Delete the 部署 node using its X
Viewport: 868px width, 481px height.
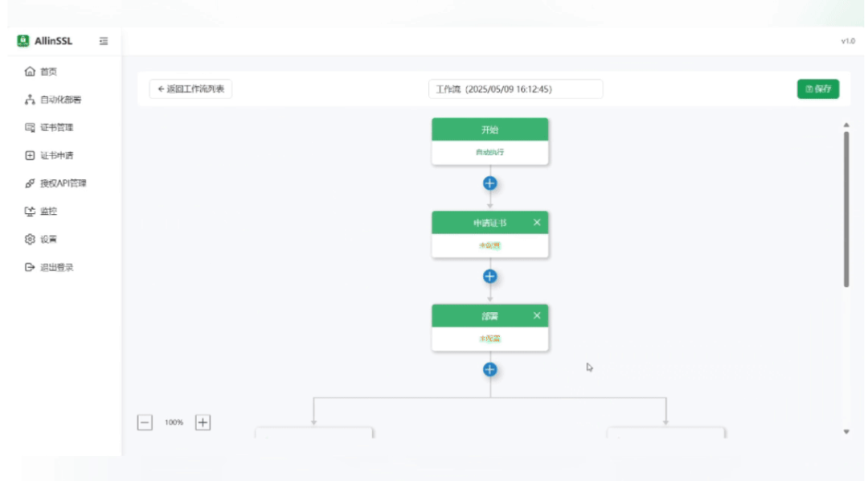(x=537, y=316)
